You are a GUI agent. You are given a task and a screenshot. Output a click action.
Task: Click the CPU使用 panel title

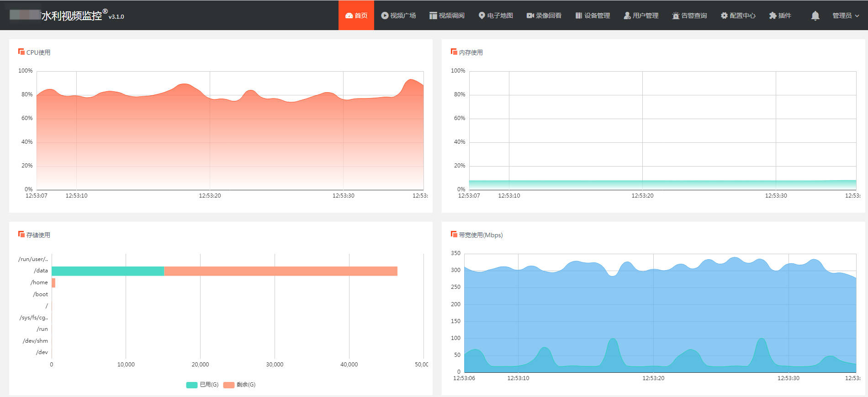[x=38, y=52]
